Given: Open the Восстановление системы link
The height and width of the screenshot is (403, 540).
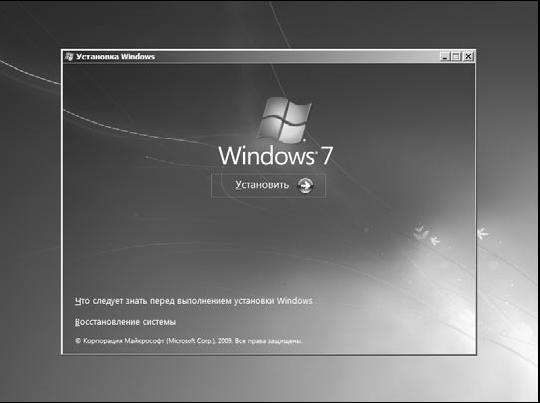Looking at the screenshot, I should click(x=125, y=322).
